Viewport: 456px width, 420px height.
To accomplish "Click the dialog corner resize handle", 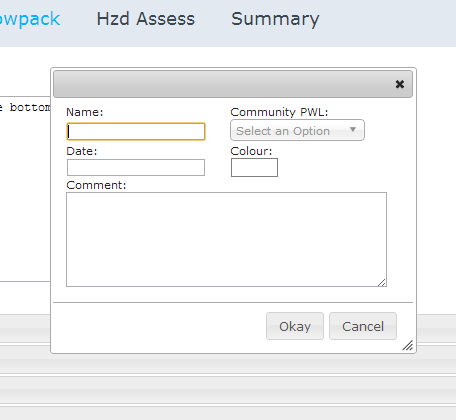I will pyautogui.click(x=408, y=345).
